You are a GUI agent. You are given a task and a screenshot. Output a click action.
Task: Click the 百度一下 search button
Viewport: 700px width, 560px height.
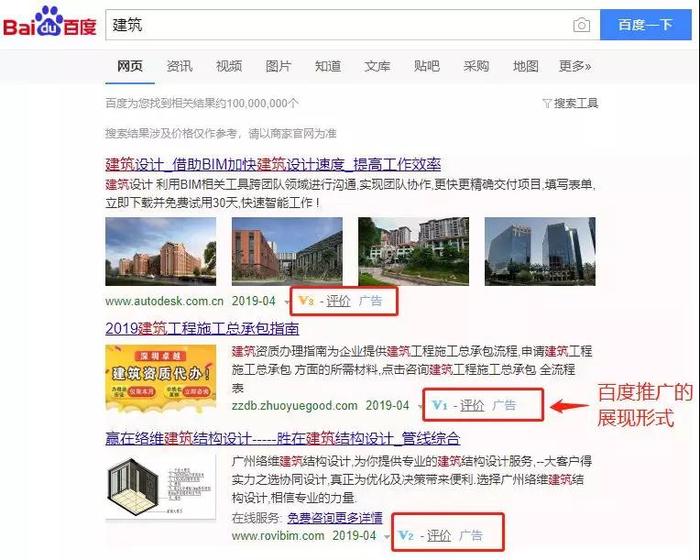click(x=646, y=25)
